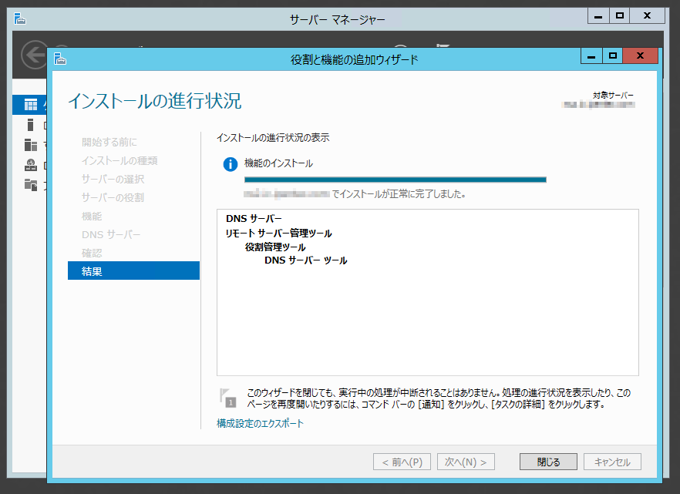Click the キャンセル button

(x=612, y=462)
